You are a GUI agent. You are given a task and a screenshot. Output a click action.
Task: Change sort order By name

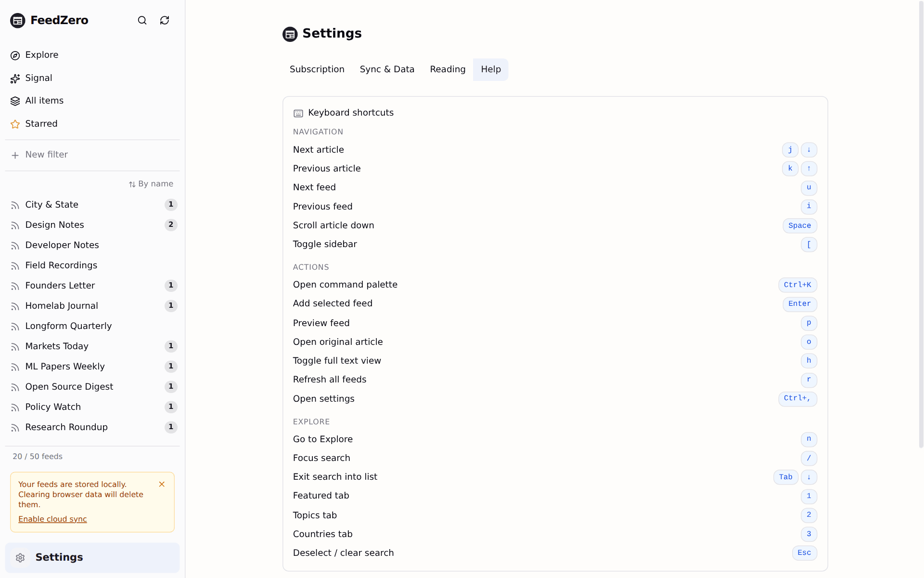tap(151, 184)
